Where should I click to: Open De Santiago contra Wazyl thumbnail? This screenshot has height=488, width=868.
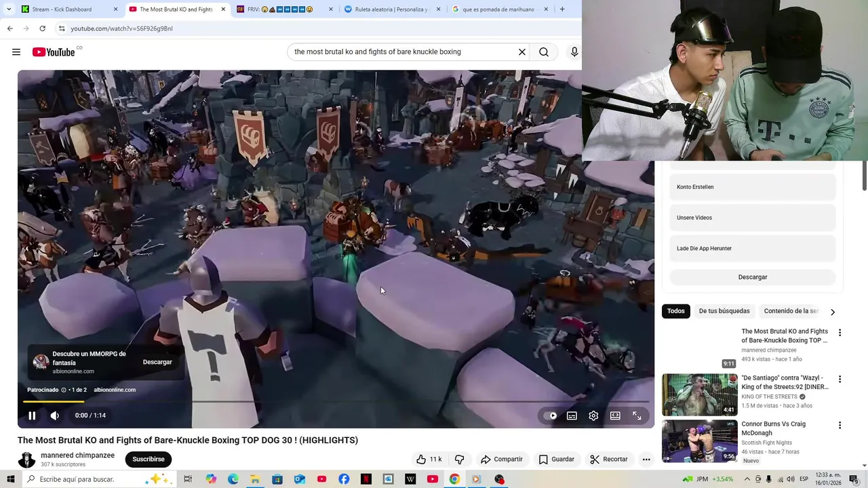pos(700,394)
